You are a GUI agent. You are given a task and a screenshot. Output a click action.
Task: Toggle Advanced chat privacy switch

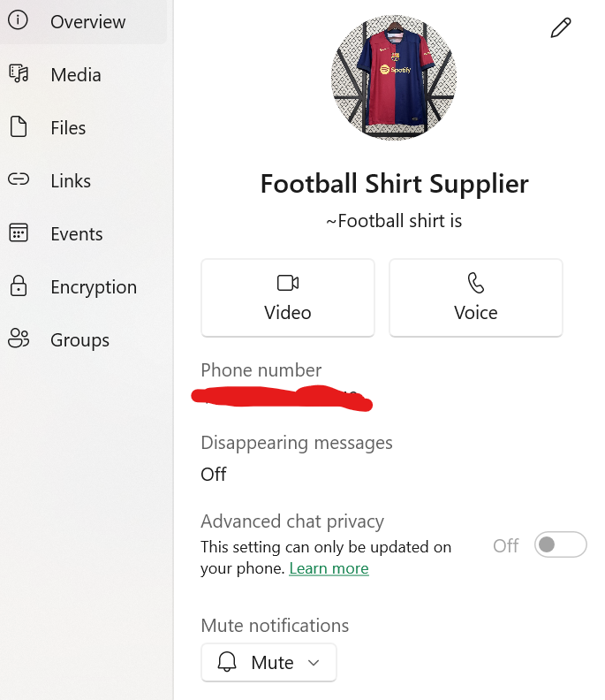[x=560, y=544]
